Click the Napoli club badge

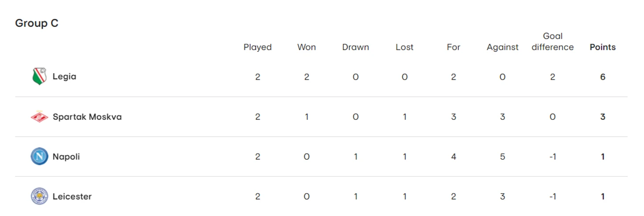(39, 156)
